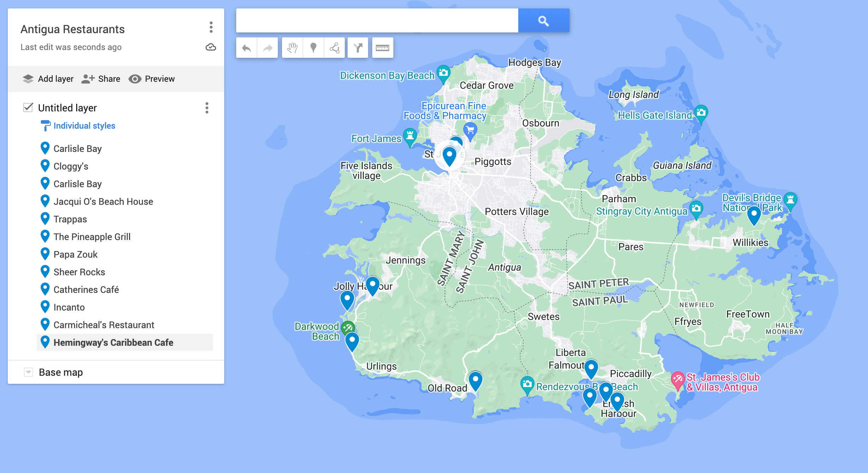Select the Add directions tool
The image size is (868, 473).
tap(358, 48)
